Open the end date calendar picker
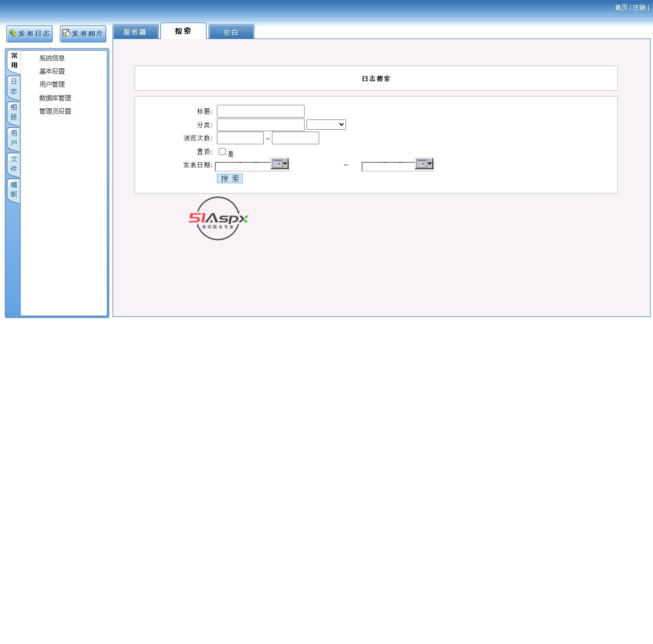Screen dimensions: 653x644 424,163
